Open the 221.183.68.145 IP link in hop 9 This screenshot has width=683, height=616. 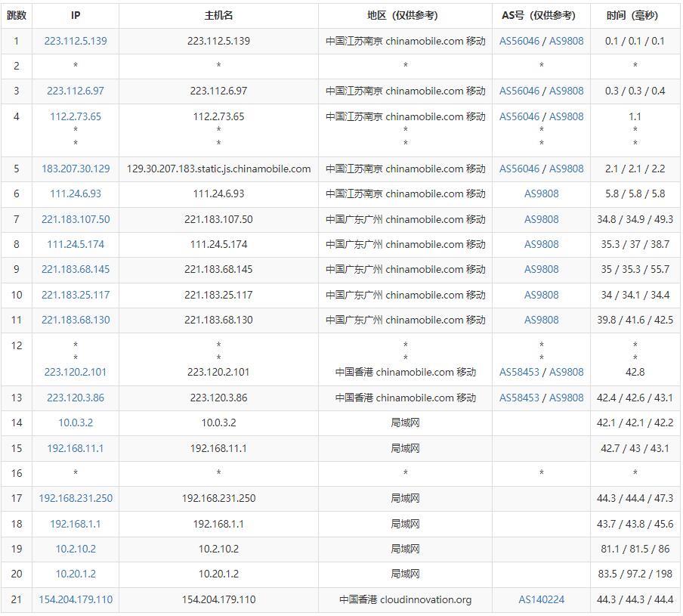76,269
